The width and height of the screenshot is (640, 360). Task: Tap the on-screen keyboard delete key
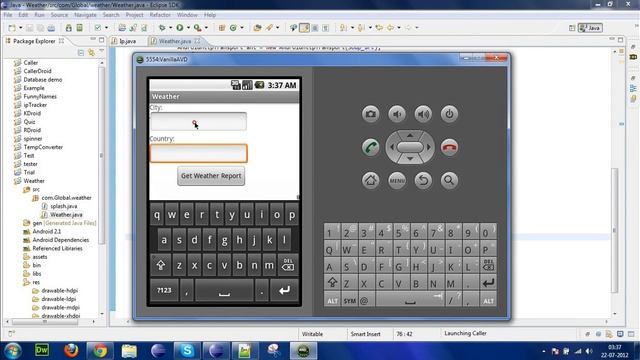click(x=288, y=265)
